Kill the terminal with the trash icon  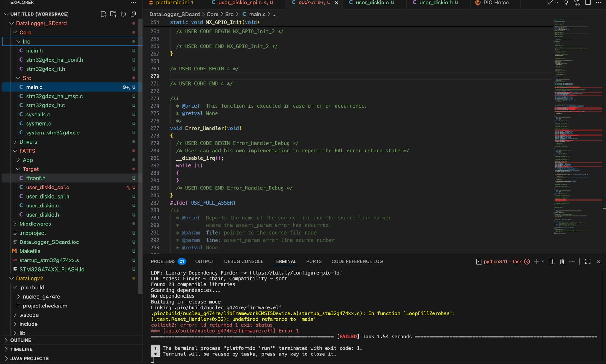562,261
